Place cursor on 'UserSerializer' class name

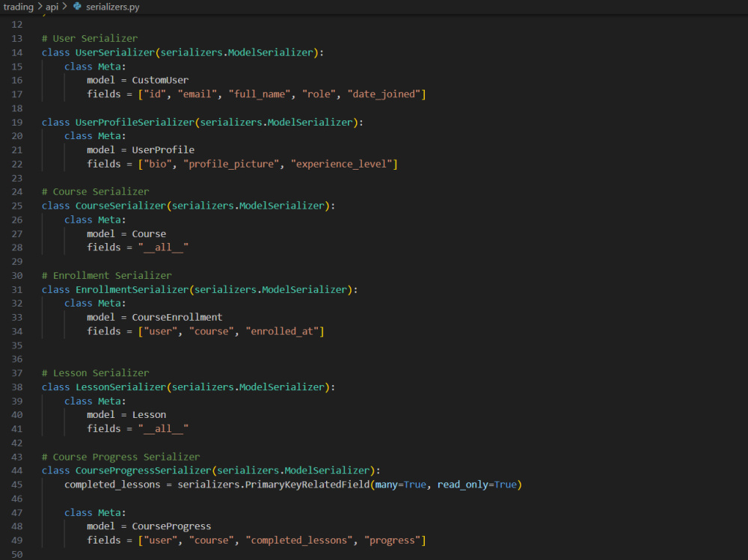[115, 52]
